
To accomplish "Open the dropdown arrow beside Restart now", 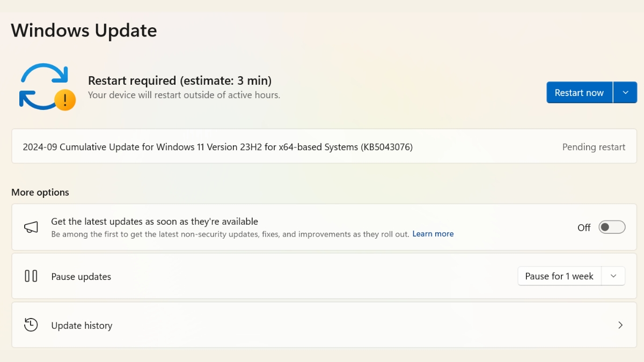I will point(625,92).
